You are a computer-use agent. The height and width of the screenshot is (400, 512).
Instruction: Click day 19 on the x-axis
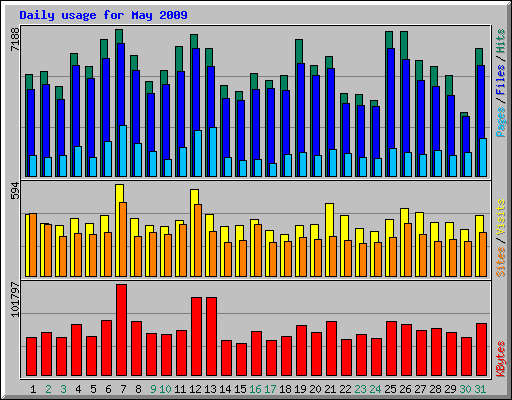coord(300,389)
